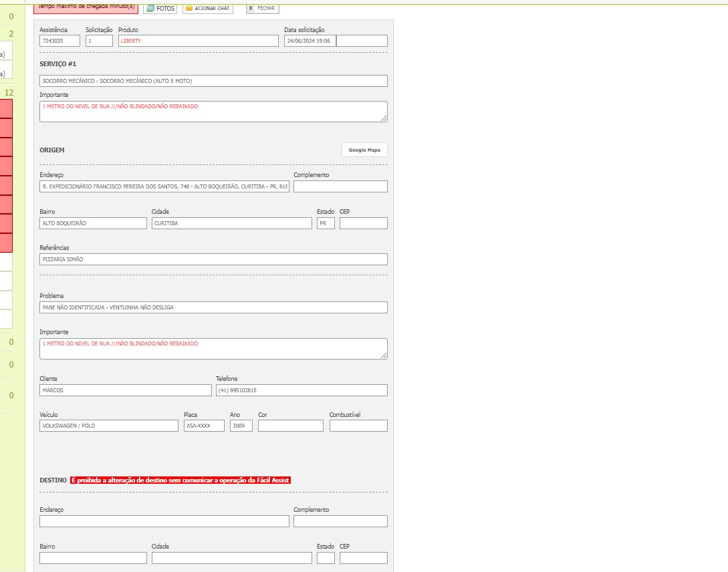
Task: Click the number 12 in the sidebar
Action: click(9, 93)
